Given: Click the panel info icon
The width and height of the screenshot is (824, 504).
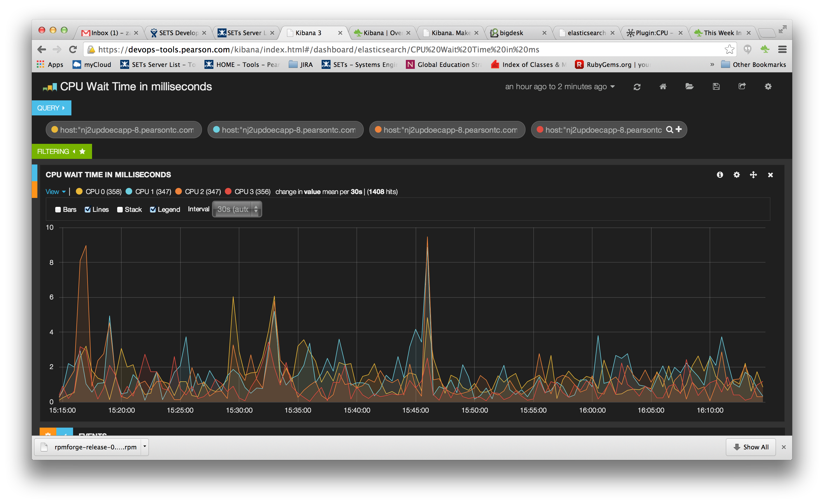Looking at the screenshot, I should point(720,175).
